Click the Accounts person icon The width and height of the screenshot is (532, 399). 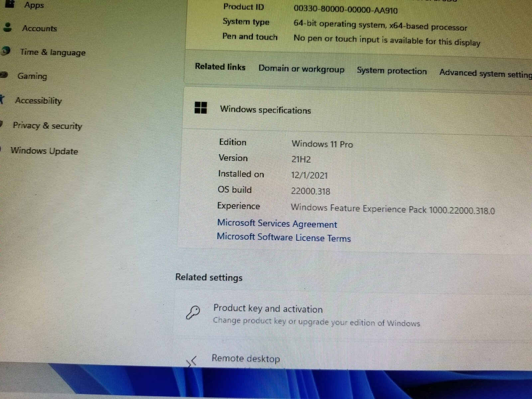pyautogui.click(x=8, y=27)
